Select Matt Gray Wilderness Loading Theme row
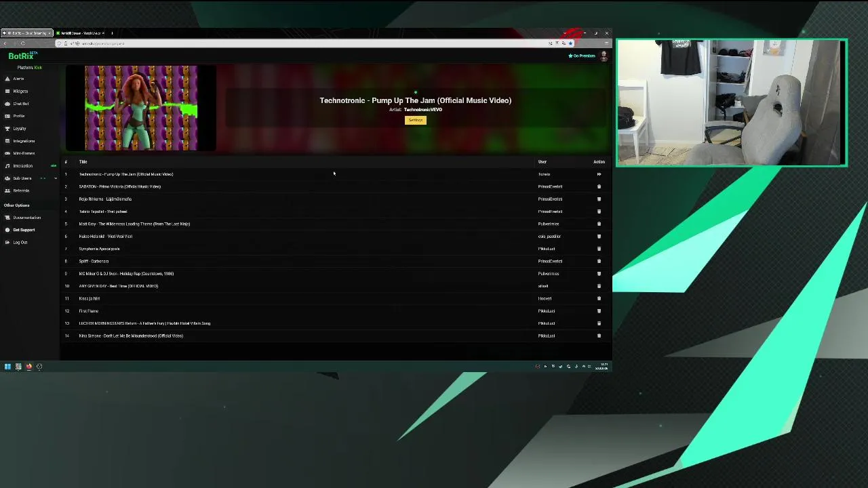This screenshot has width=868, height=488. pos(336,224)
